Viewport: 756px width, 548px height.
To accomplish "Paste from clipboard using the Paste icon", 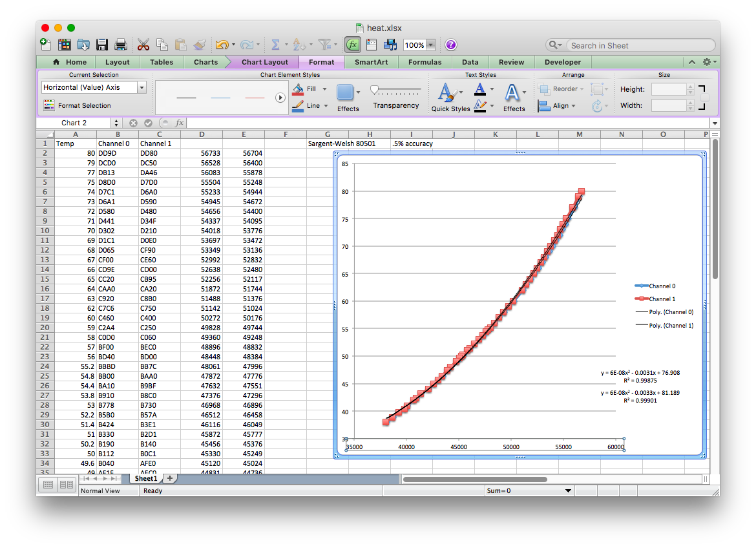I will (x=181, y=45).
